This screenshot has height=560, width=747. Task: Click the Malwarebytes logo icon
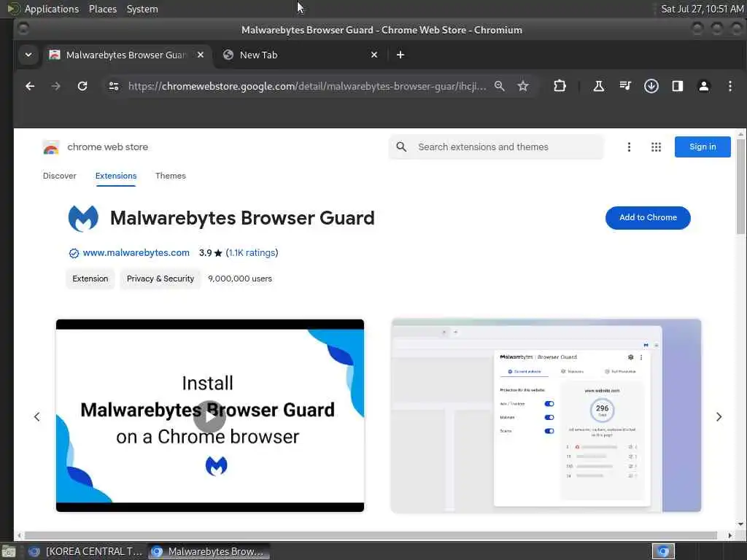[83, 218]
